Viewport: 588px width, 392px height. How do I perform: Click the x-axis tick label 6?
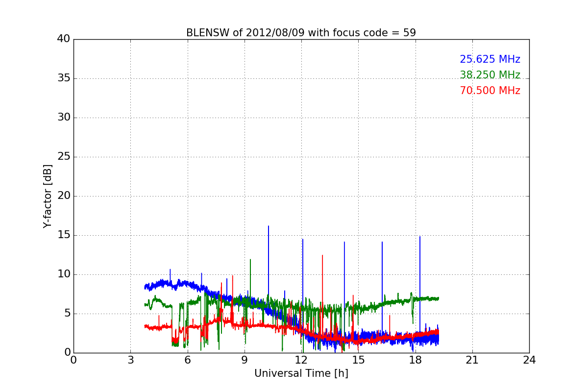pos(187,360)
